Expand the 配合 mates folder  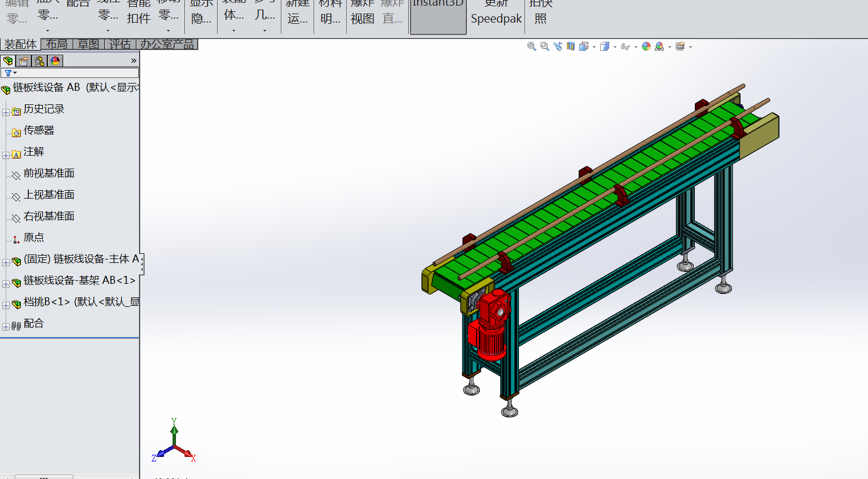6,326
